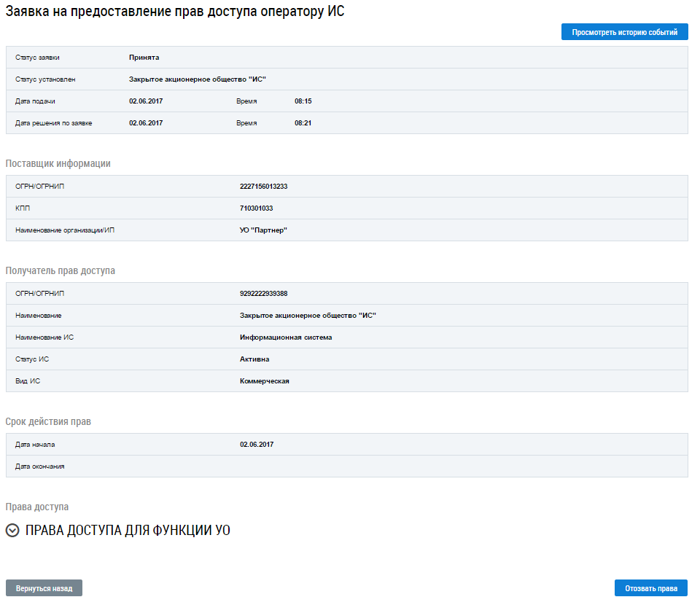The image size is (700, 605).
Task: Select organization name УО "Партнер"
Action: coord(264,230)
